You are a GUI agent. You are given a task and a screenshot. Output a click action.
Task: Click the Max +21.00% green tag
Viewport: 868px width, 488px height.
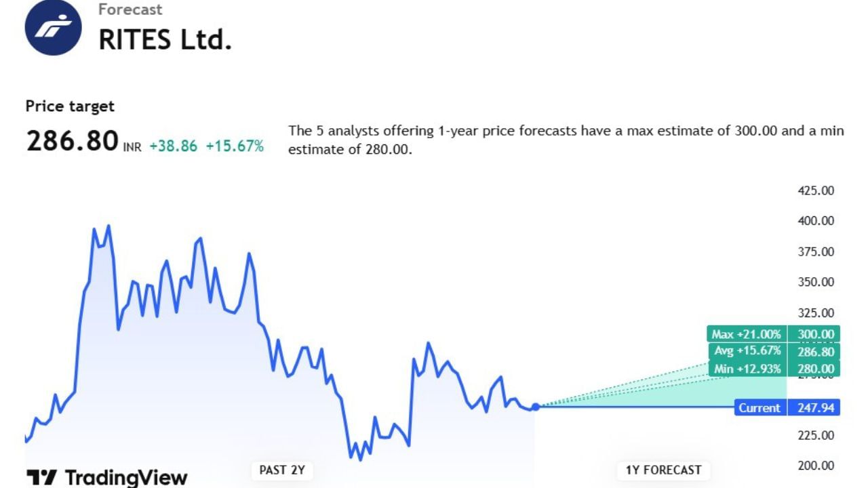746,334
